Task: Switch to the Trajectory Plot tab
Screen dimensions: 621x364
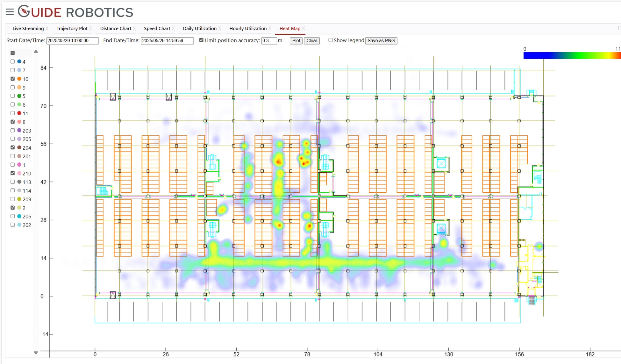Action: click(x=72, y=28)
